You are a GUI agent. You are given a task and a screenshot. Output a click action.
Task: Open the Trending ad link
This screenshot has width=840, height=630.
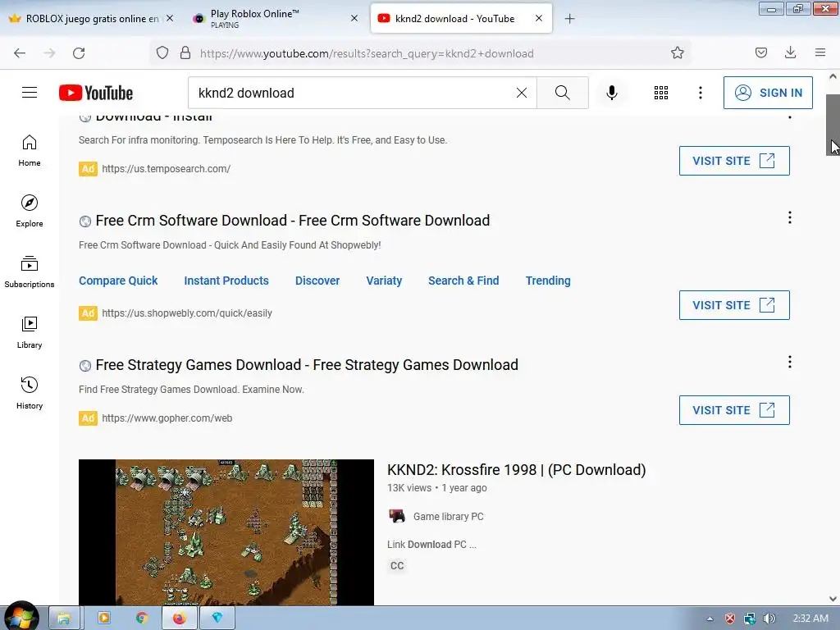548,281
